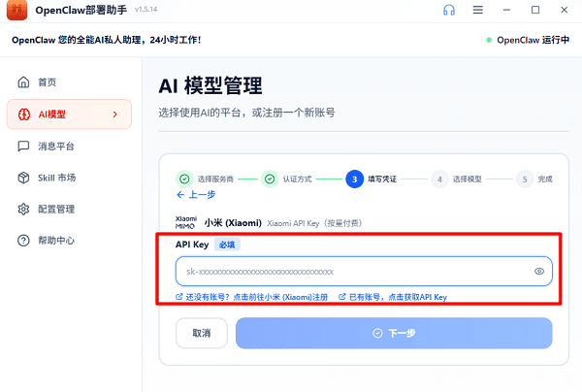Click step 4 circle 选择模型

pyautogui.click(x=439, y=180)
